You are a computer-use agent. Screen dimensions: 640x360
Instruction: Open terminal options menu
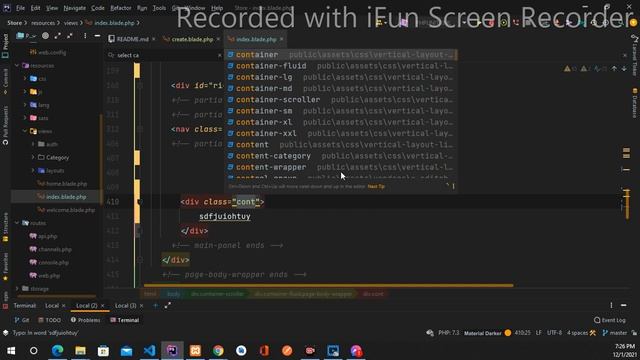[x=611, y=305]
